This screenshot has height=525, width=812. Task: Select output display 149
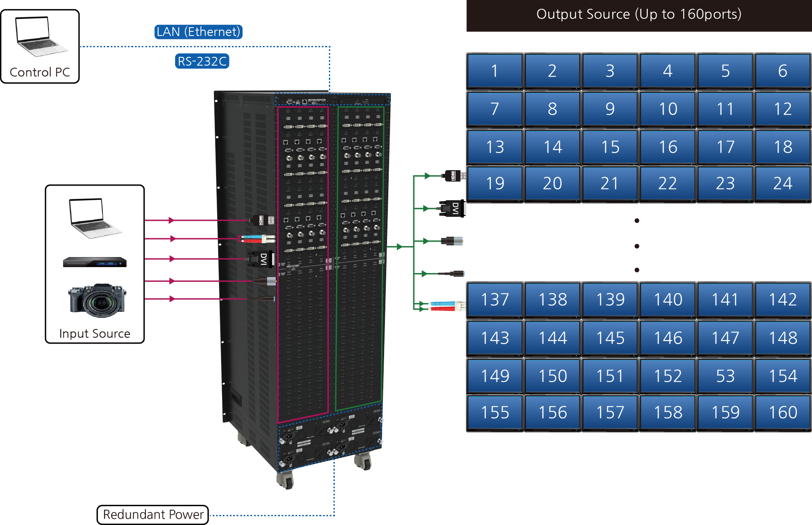[x=495, y=376]
